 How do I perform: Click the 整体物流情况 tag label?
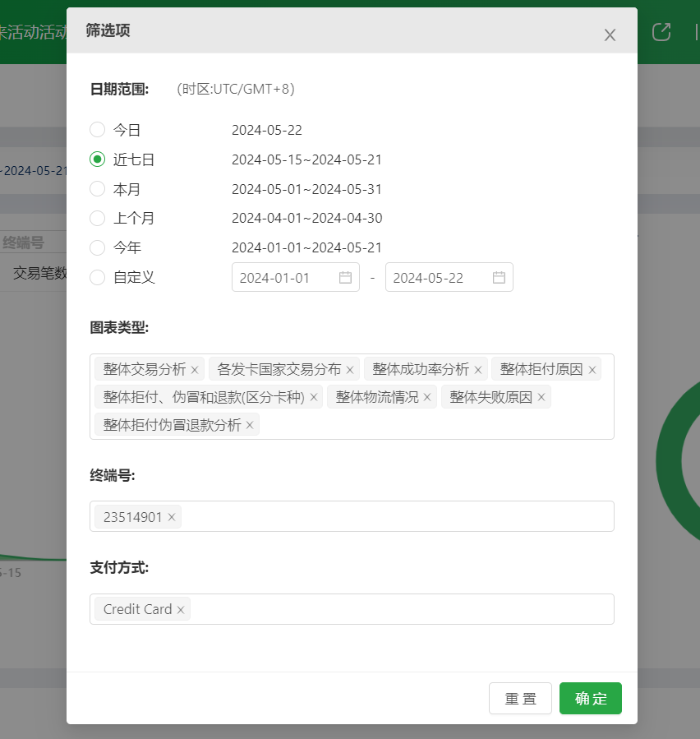pyautogui.click(x=377, y=397)
